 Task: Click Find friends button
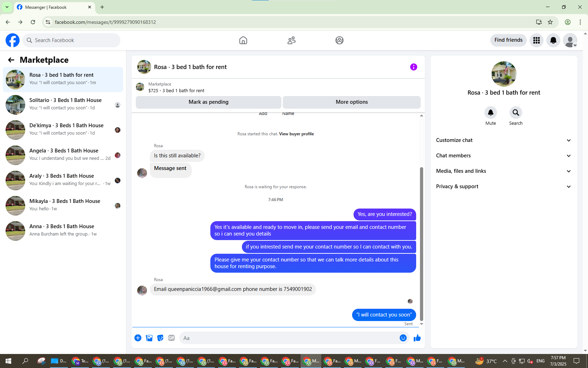point(509,40)
